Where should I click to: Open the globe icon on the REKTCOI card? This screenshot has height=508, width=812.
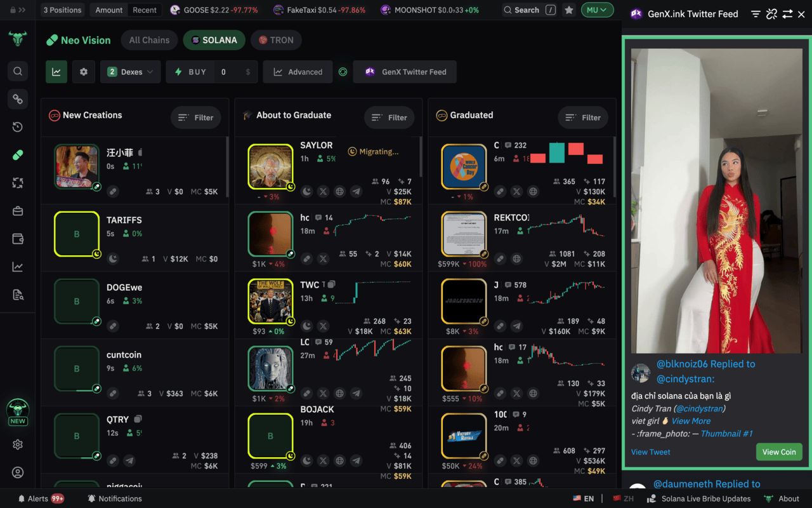pos(516,258)
